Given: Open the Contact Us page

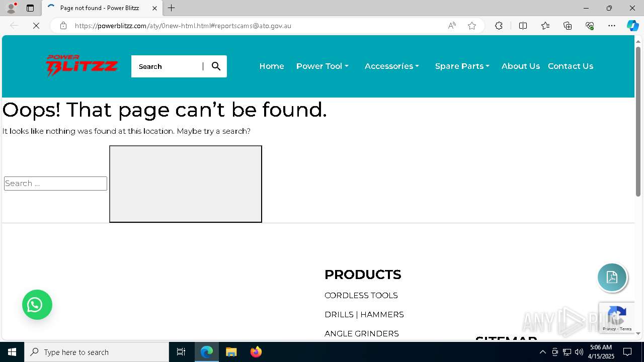Looking at the screenshot, I should [571, 66].
